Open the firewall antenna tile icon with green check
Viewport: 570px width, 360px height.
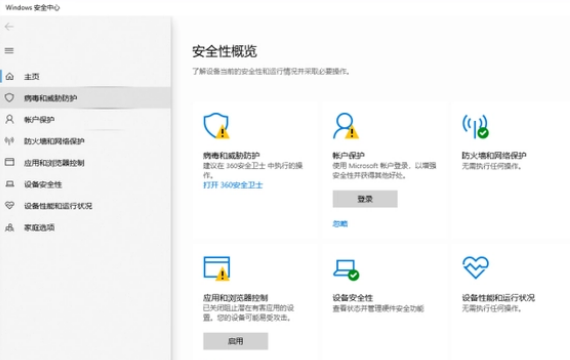pos(475,126)
